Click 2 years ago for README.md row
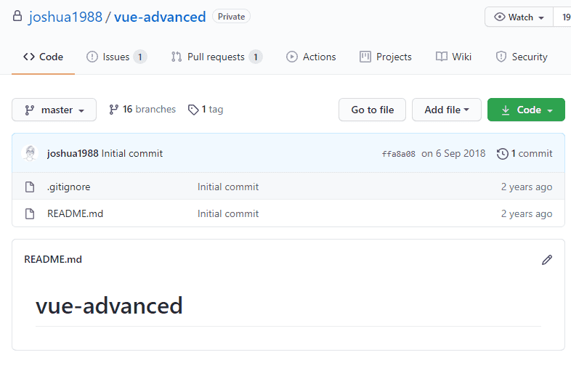Image resolution: width=571 pixels, height=392 pixels. (527, 213)
